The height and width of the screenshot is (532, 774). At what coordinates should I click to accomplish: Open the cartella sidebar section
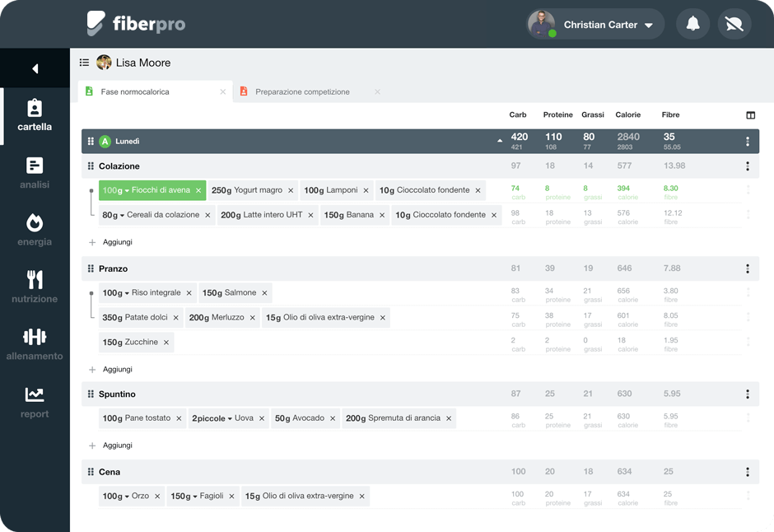(35, 115)
